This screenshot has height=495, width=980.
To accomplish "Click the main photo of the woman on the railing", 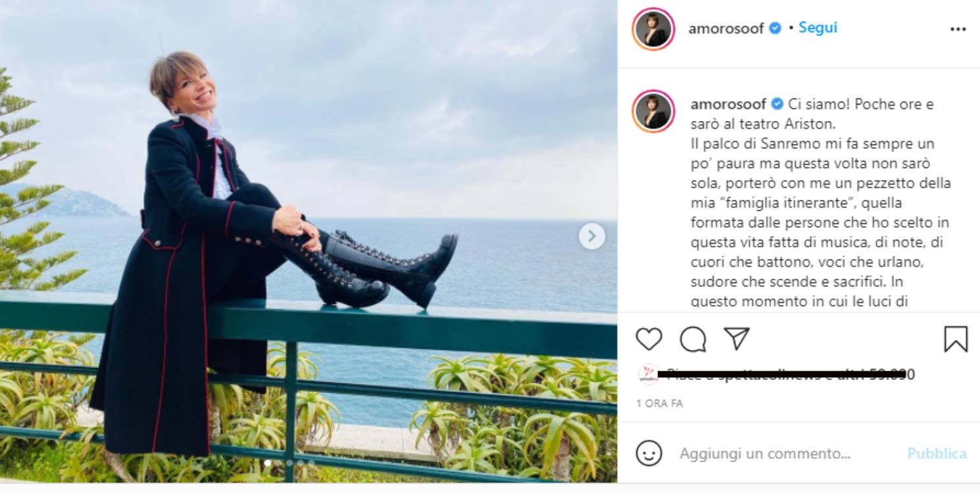I will (308, 241).
